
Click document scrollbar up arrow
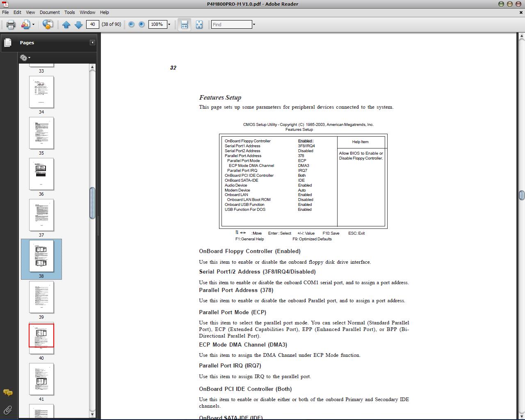click(x=521, y=37)
